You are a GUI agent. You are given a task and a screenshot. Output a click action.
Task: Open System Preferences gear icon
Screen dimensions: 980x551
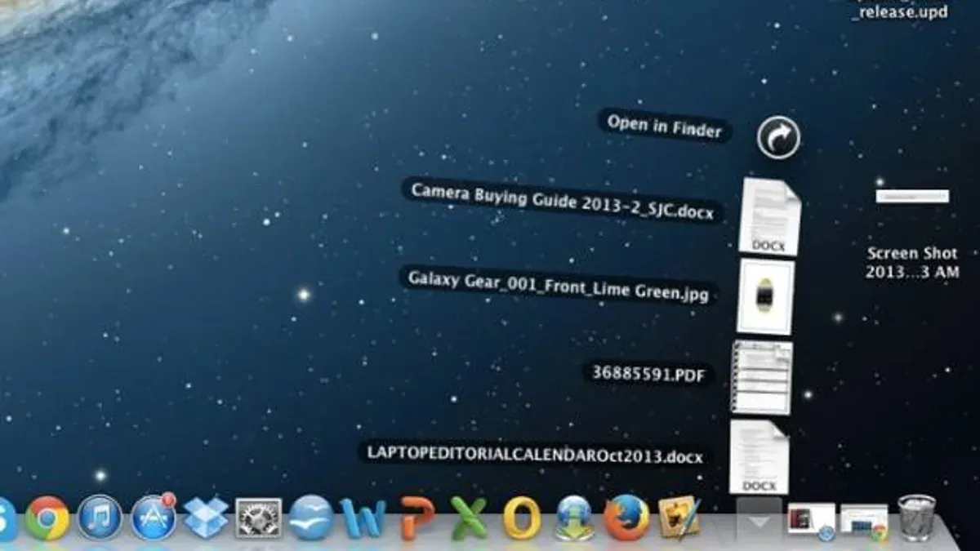(x=258, y=518)
